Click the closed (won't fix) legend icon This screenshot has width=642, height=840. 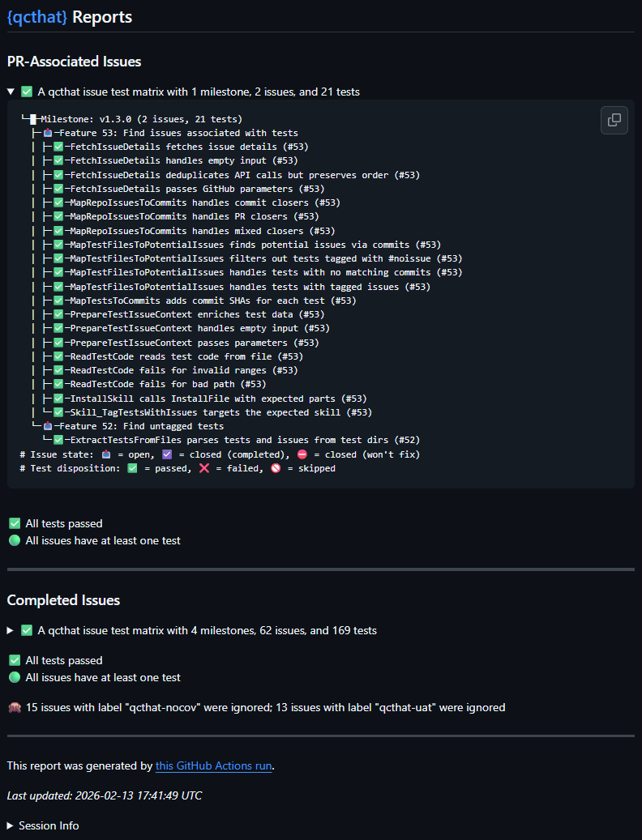(303, 454)
